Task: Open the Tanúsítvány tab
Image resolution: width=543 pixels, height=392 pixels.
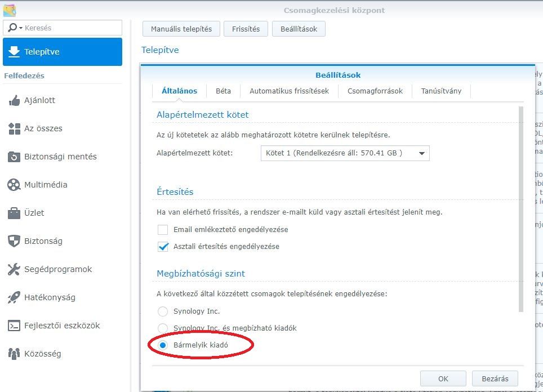Action: point(441,91)
